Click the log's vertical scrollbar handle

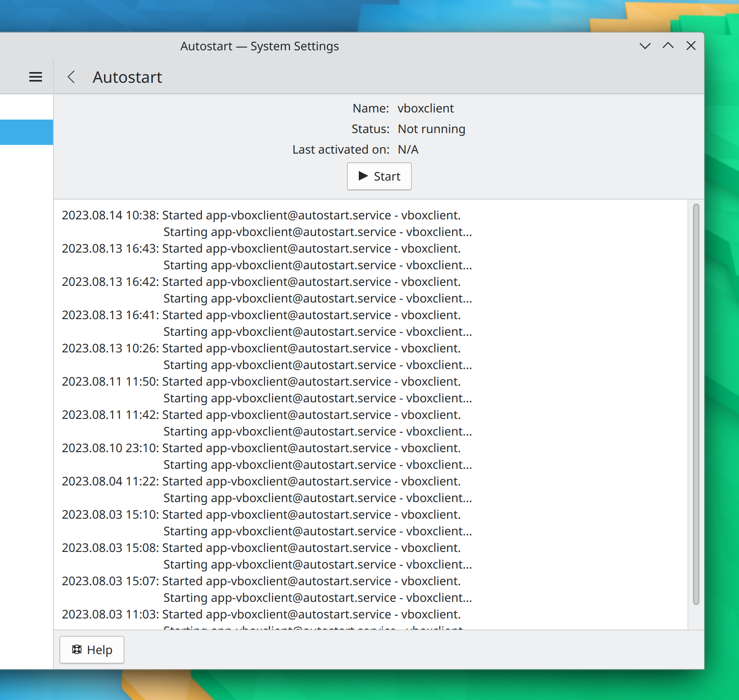tap(696, 404)
